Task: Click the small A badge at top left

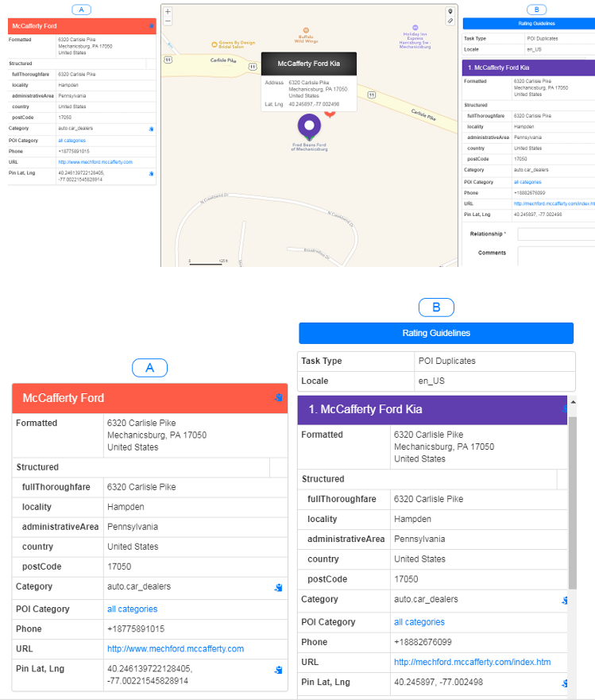Action: point(81,10)
